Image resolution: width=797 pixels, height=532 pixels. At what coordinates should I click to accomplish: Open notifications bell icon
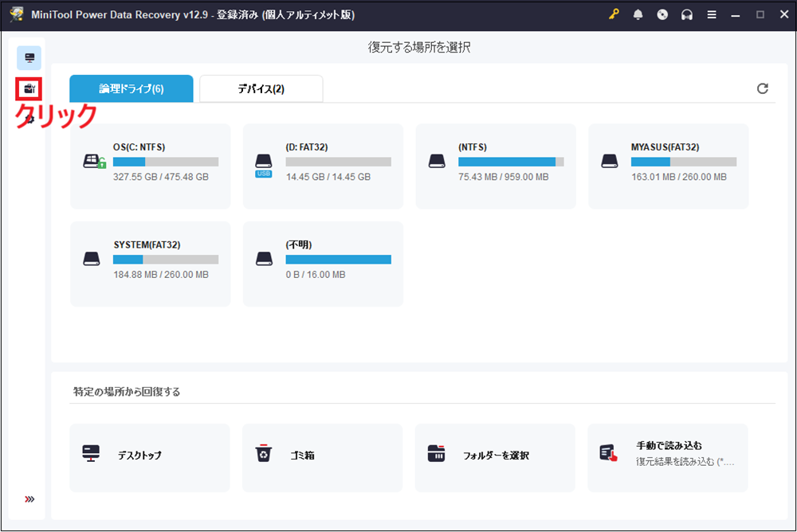(638, 15)
